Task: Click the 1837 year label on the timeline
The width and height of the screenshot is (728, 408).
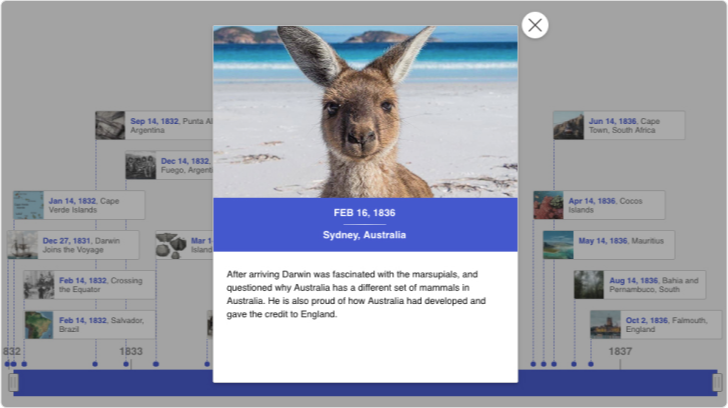Action: [x=620, y=351]
